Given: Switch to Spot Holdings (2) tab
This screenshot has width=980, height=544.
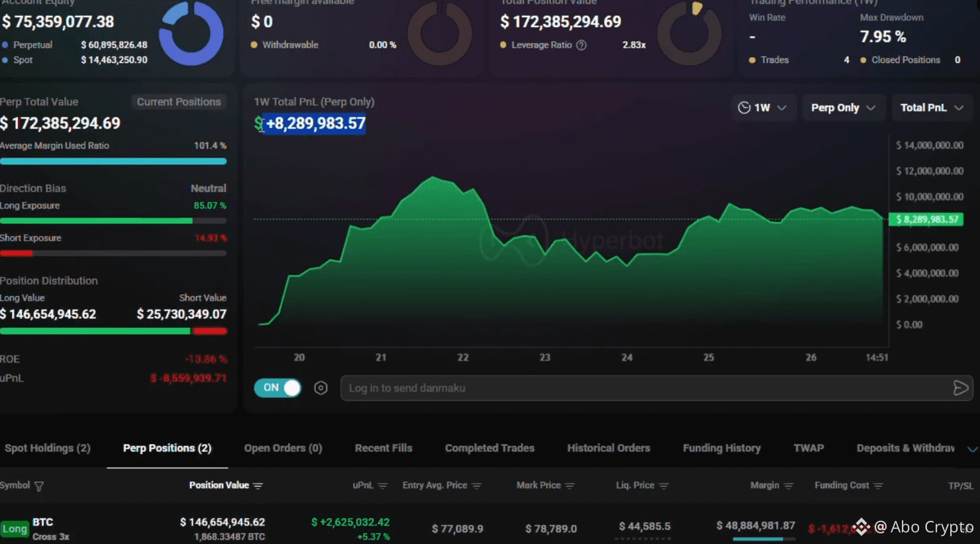Looking at the screenshot, I should [x=47, y=448].
